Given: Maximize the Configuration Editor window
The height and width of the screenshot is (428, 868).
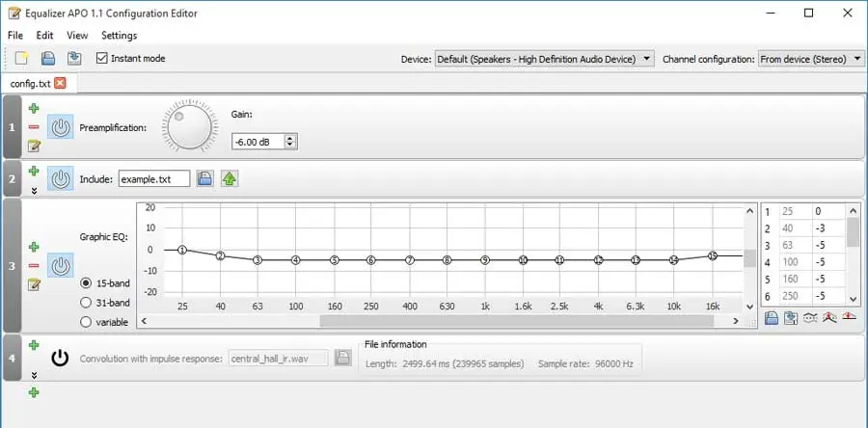Looking at the screenshot, I should point(809,13).
